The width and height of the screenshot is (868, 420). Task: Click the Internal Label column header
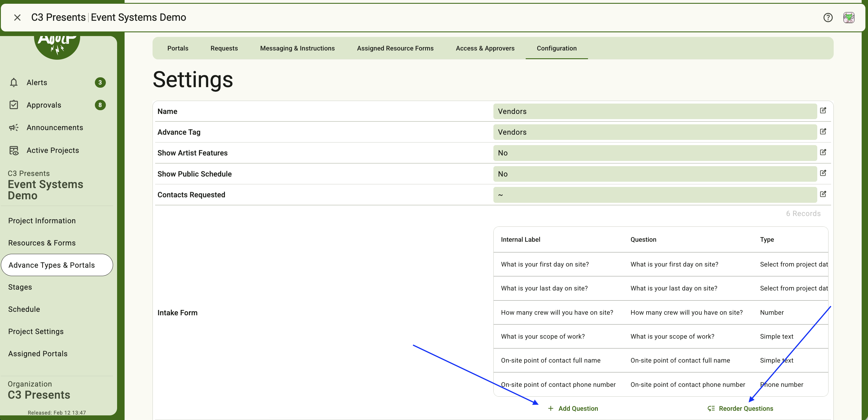point(521,240)
